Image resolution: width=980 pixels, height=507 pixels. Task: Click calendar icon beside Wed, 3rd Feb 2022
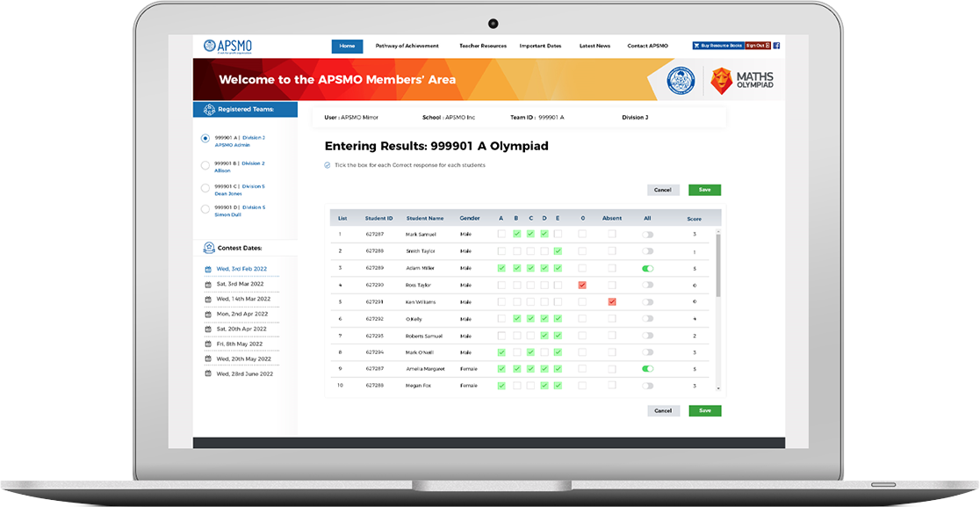pyautogui.click(x=208, y=269)
